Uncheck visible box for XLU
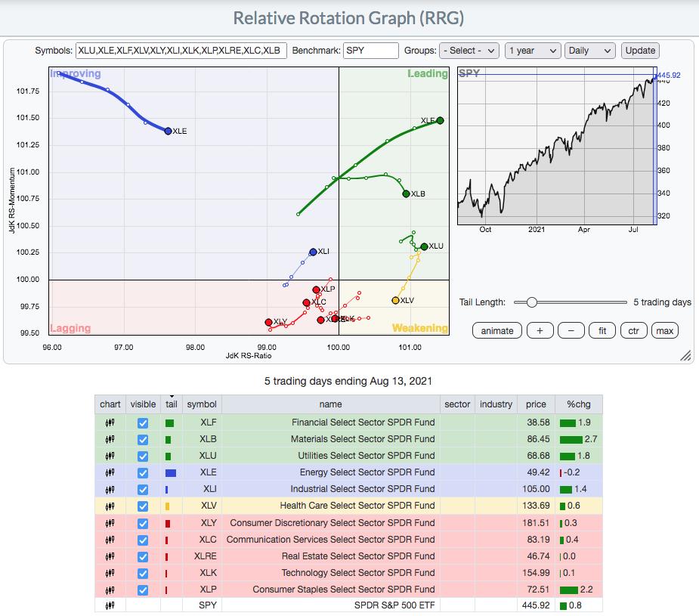The image size is (699, 616). [143, 457]
